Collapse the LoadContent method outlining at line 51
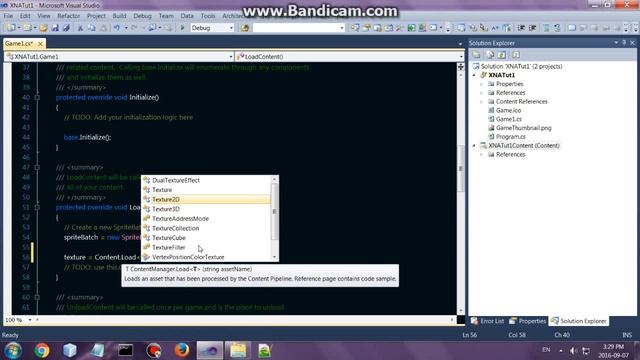 click(x=37, y=207)
